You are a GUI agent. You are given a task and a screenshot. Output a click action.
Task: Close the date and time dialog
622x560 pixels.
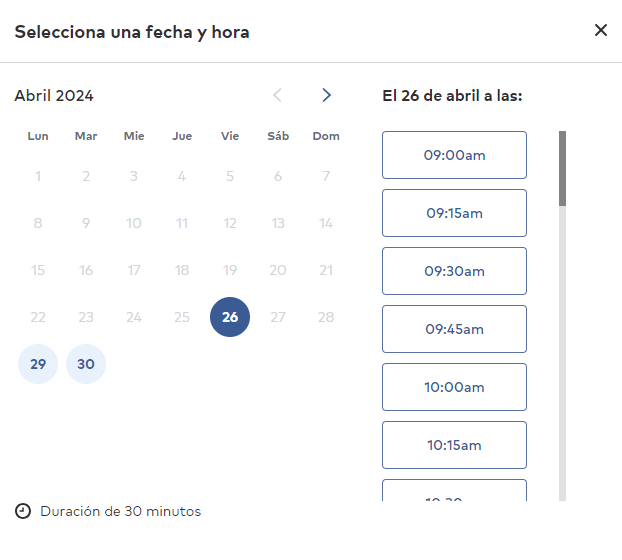pyautogui.click(x=601, y=30)
